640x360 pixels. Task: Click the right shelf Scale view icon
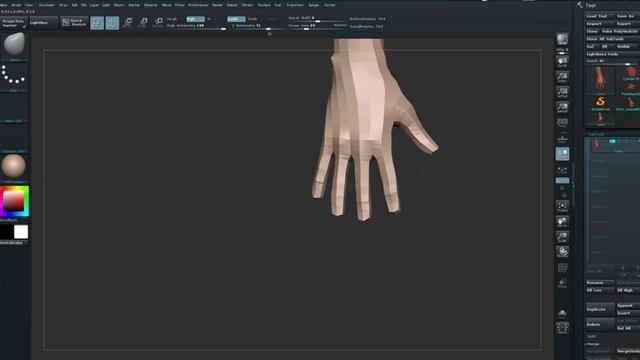pos(562,237)
